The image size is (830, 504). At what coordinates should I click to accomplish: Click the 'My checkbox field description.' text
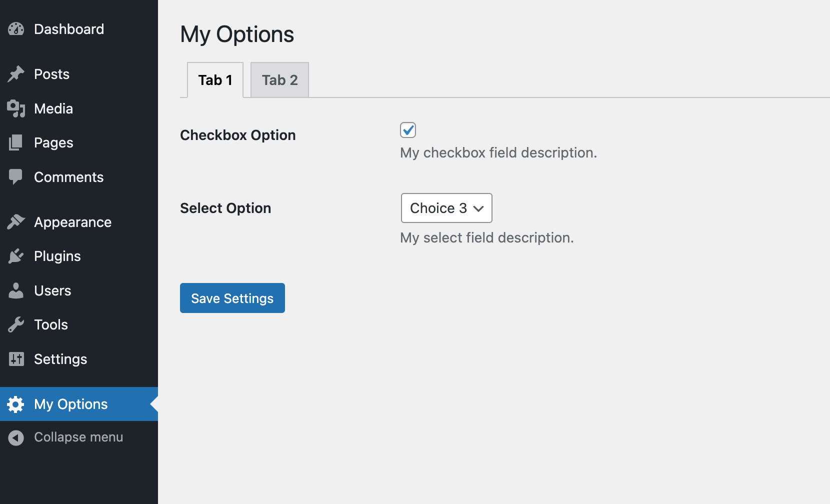(498, 152)
